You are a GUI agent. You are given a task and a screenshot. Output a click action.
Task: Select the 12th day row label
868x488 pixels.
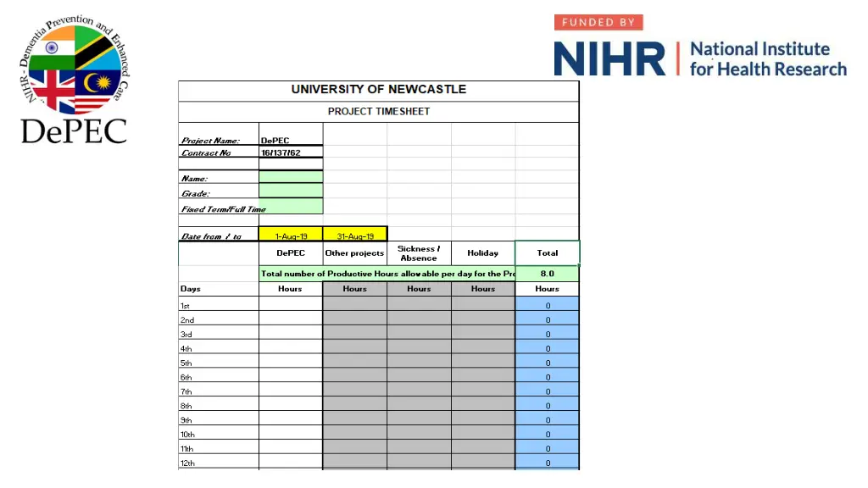pos(187,463)
